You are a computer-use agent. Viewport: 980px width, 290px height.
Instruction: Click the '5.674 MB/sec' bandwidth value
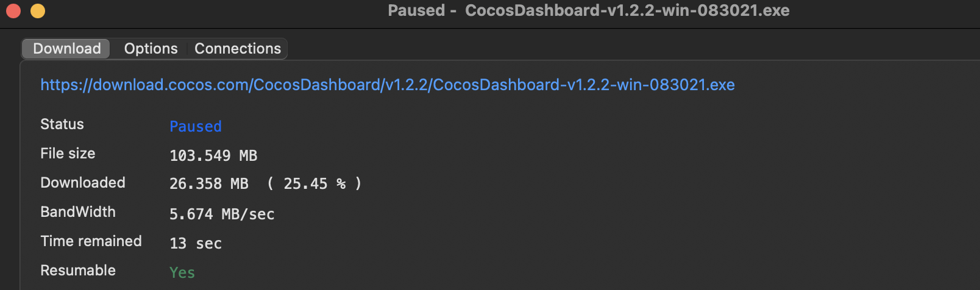[x=222, y=214]
